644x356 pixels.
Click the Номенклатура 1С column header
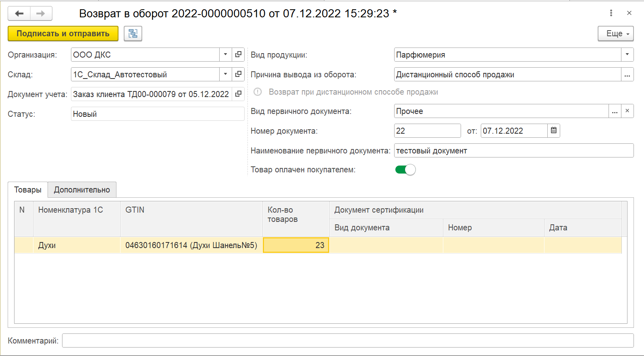click(77, 219)
